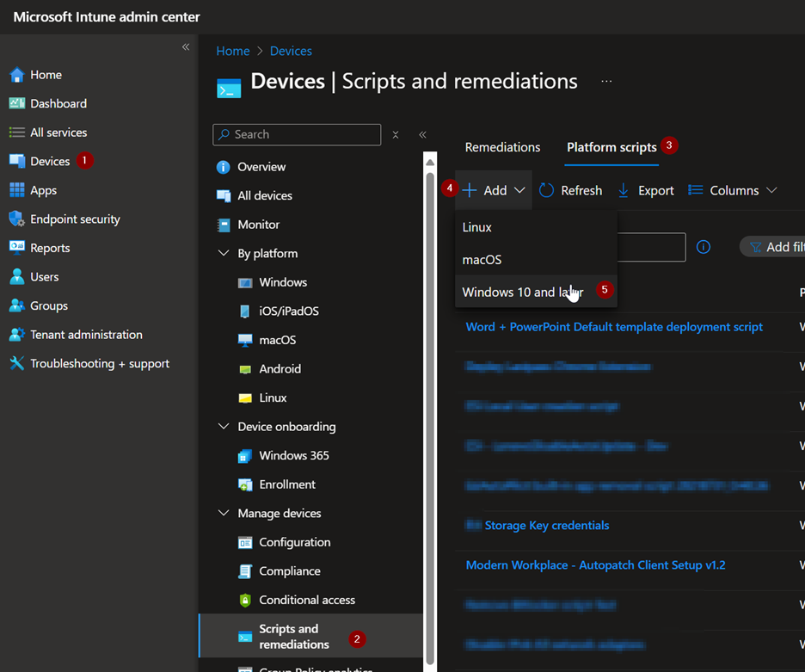Click the Add filter button
This screenshot has width=805, height=672.
coord(773,247)
